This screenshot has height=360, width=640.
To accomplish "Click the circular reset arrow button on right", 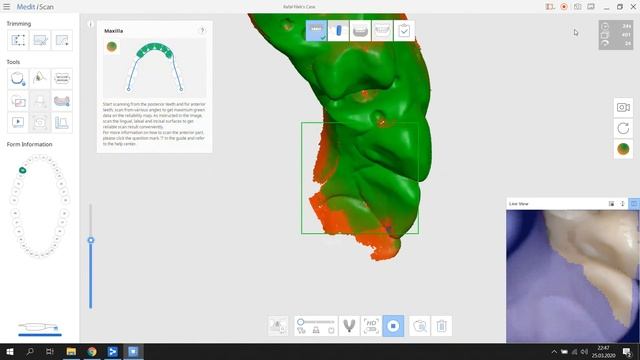I will (623, 128).
